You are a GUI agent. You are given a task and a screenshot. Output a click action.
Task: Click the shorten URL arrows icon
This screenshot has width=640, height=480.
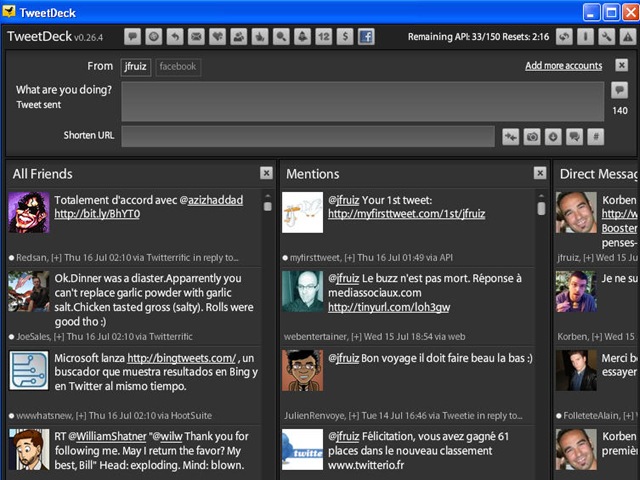coord(511,137)
